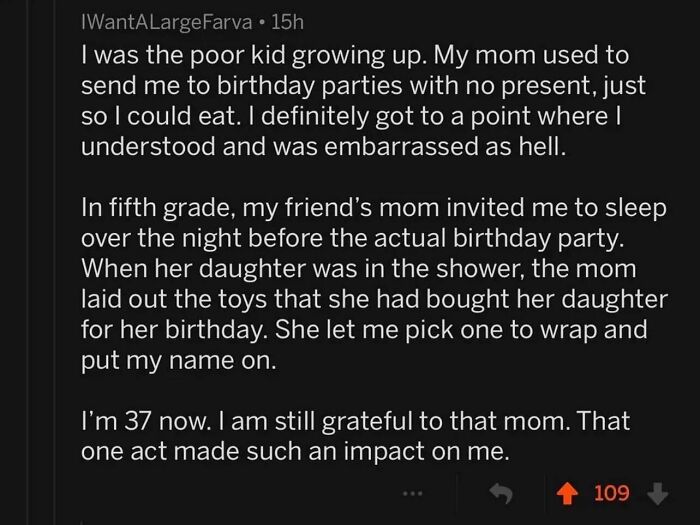Click the 109 vote score

point(612,493)
